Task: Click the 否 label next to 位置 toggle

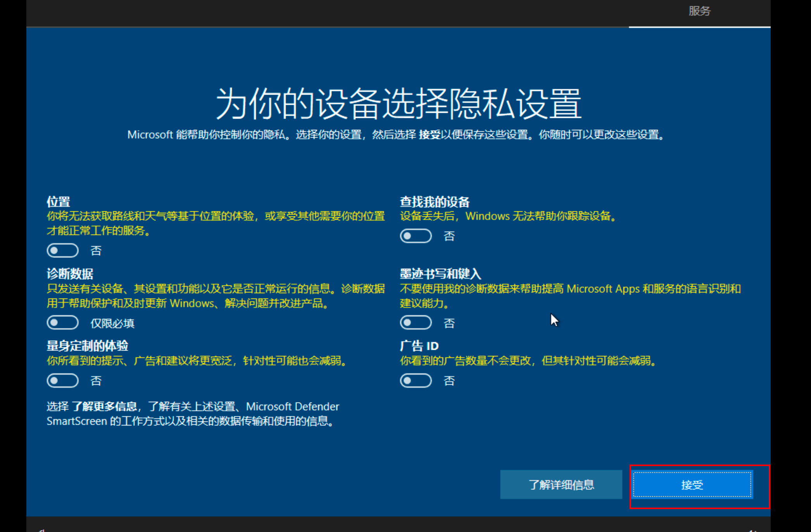Action: (x=96, y=251)
